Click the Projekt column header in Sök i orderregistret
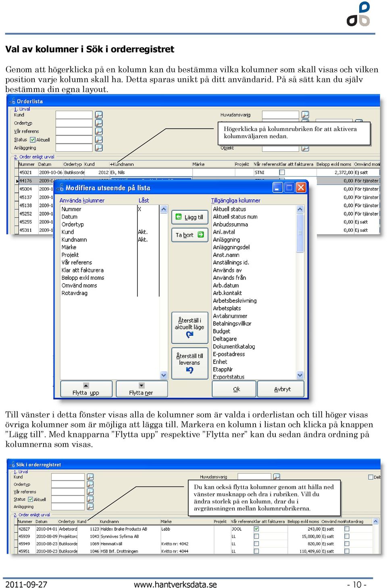Image resolution: width=387 pixels, height=588 pixels. click(x=221, y=522)
